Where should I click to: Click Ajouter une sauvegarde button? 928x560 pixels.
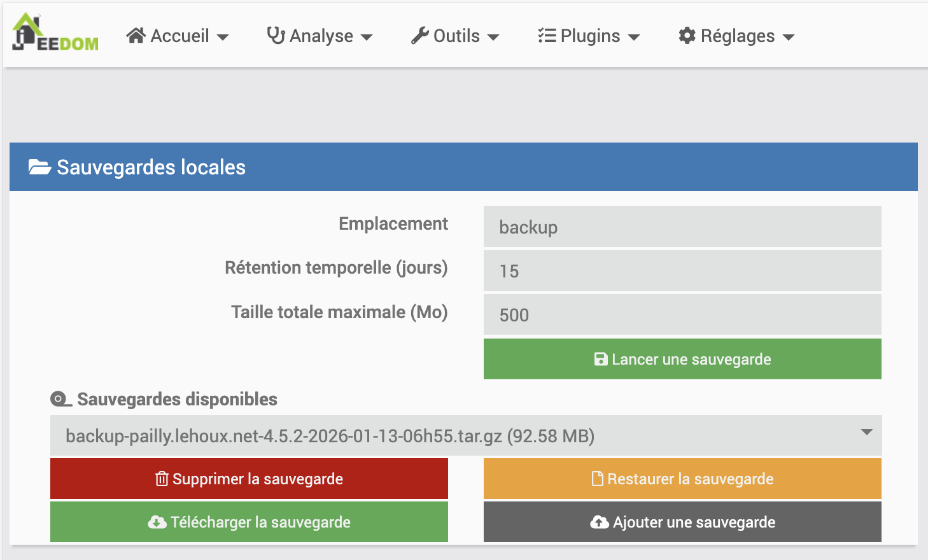[x=682, y=522]
